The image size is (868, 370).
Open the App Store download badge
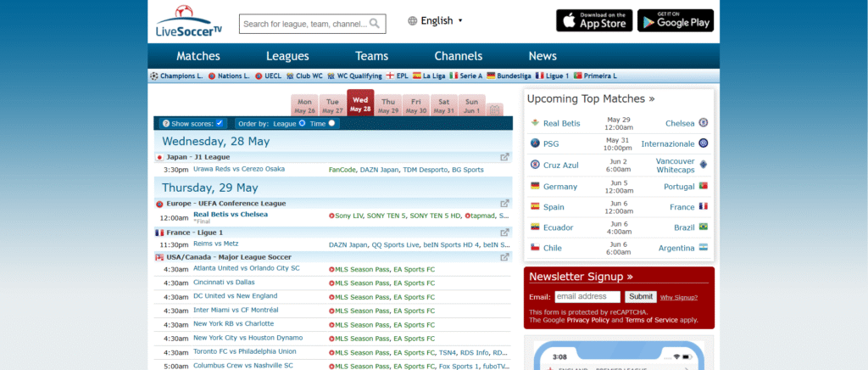point(594,20)
